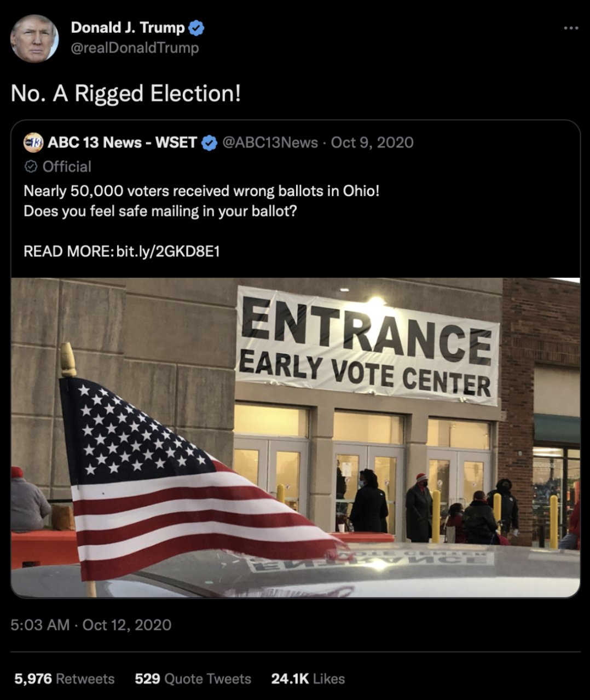Viewport: 590px width, 700px height.
Task: Follow the bit.ly/2GKD8E1 link
Action: click(168, 251)
